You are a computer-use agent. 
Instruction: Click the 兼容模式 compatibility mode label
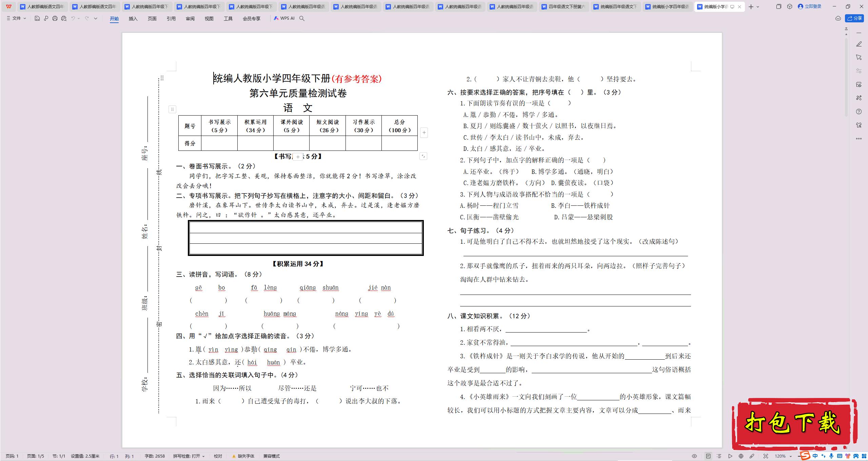tap(272, 456)
